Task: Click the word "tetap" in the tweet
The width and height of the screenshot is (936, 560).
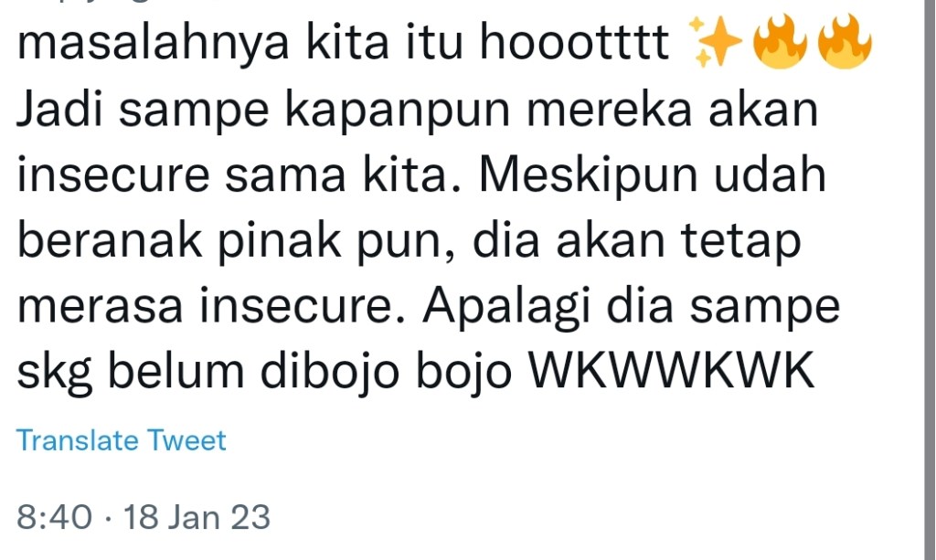Action: (x=740, y=243)
